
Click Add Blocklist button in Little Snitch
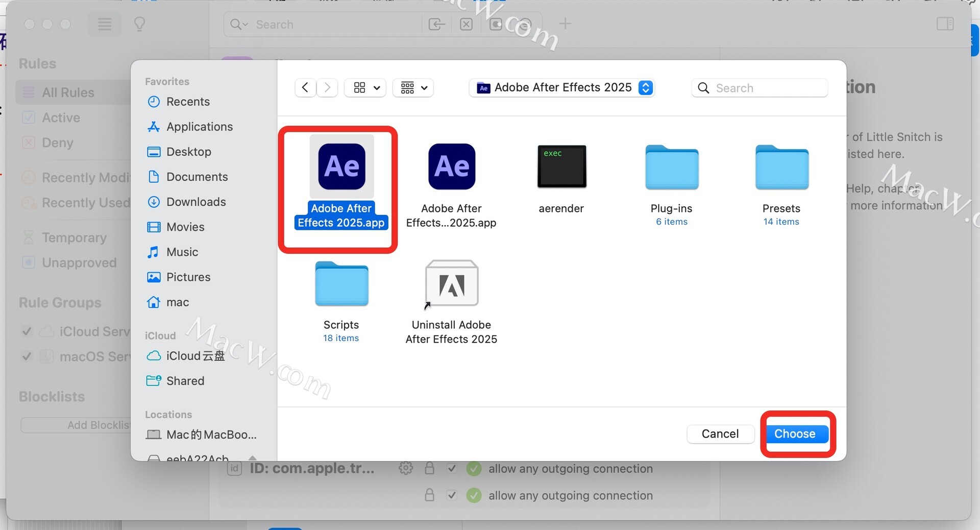76,425
